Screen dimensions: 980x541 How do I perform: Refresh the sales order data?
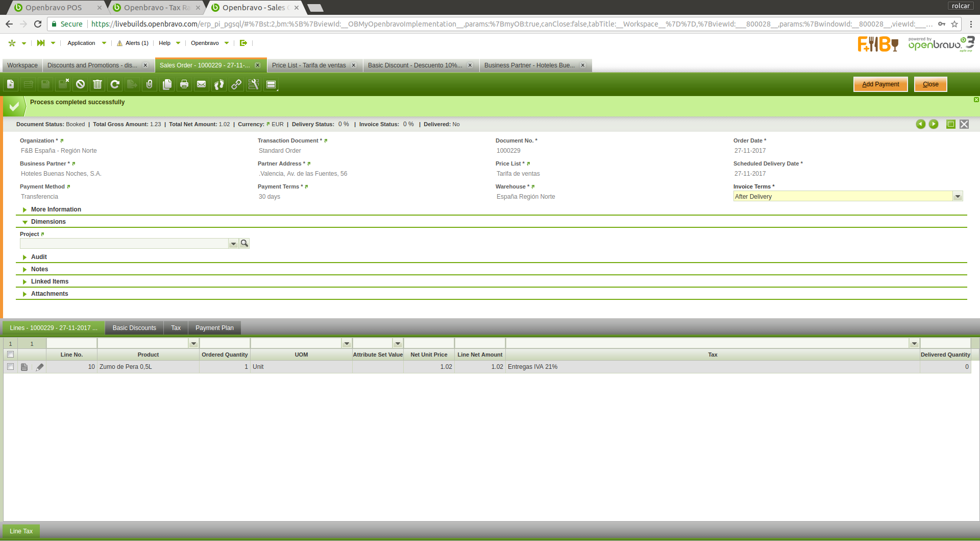click(x=115, y=84)
